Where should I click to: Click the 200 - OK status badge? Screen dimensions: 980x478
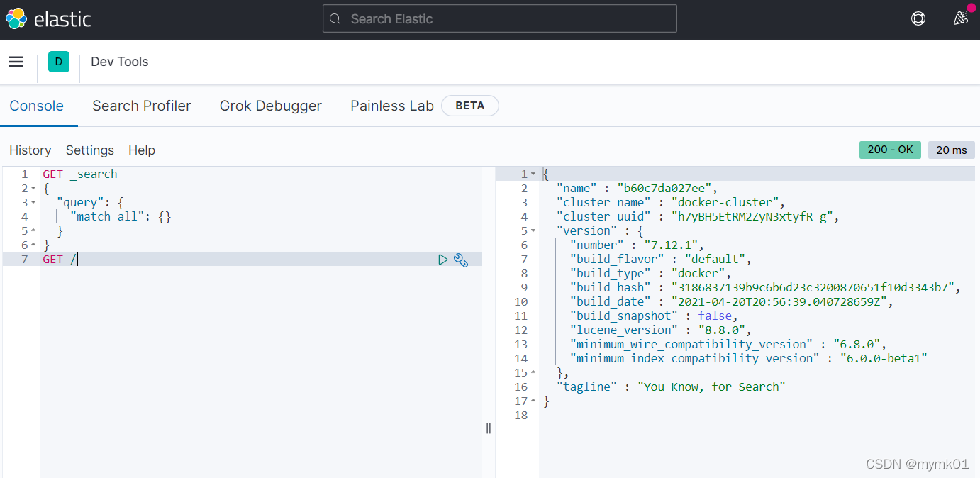(890, 150)
